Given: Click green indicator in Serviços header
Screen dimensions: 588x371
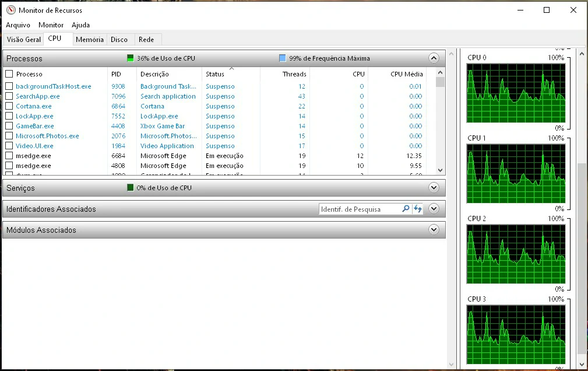Looking at the screenshot, I should click(x=130, y=187).
